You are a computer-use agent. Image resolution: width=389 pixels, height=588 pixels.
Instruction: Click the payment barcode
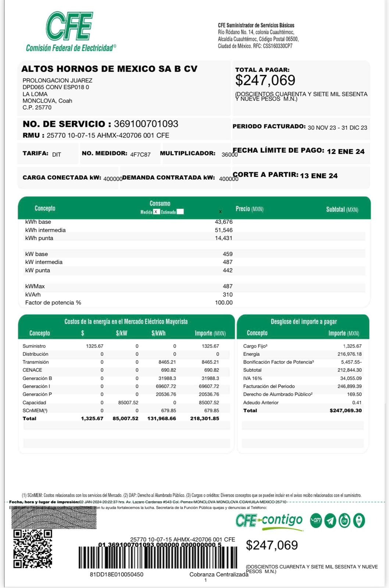pos(157,557)
